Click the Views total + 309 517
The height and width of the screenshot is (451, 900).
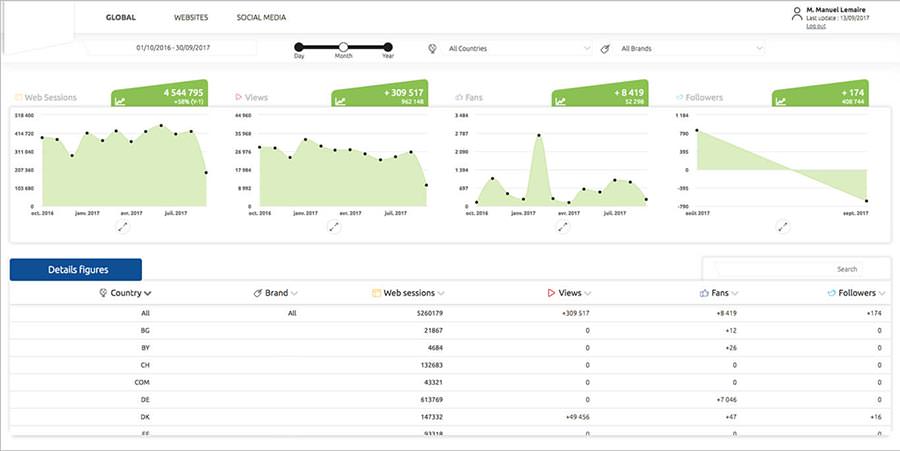[x=404, y=92]
